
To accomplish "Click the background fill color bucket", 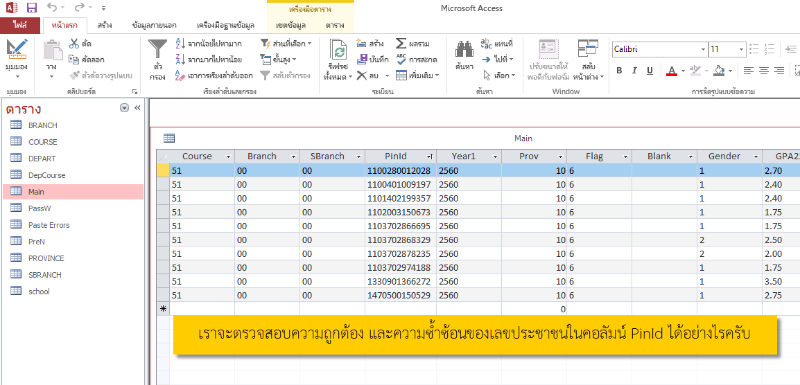I will click(719, 70).
